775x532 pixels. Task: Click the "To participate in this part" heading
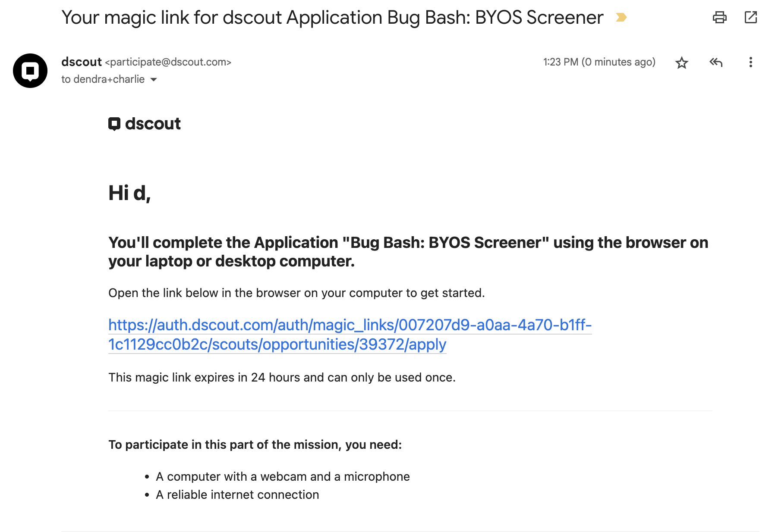tap(255, 445)
